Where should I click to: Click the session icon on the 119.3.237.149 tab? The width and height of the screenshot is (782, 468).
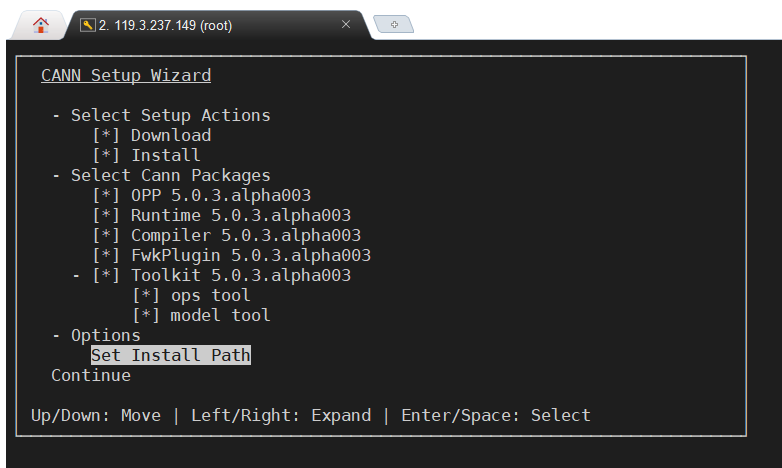(x=87, y=25)
